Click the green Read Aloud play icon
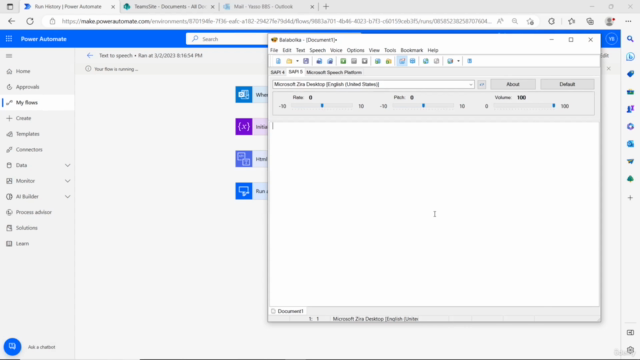Viewport: 640px width, 360px height. coord(343,61)
